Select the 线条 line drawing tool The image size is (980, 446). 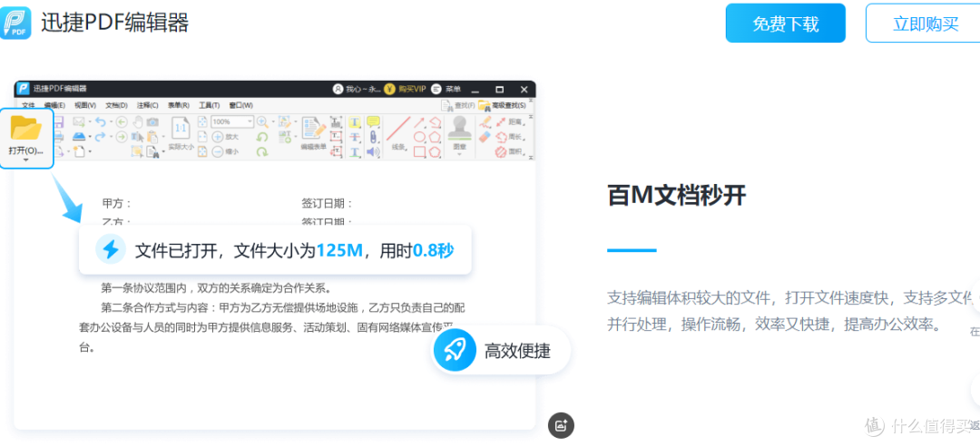pyautogui.click(x=398, y=133)
